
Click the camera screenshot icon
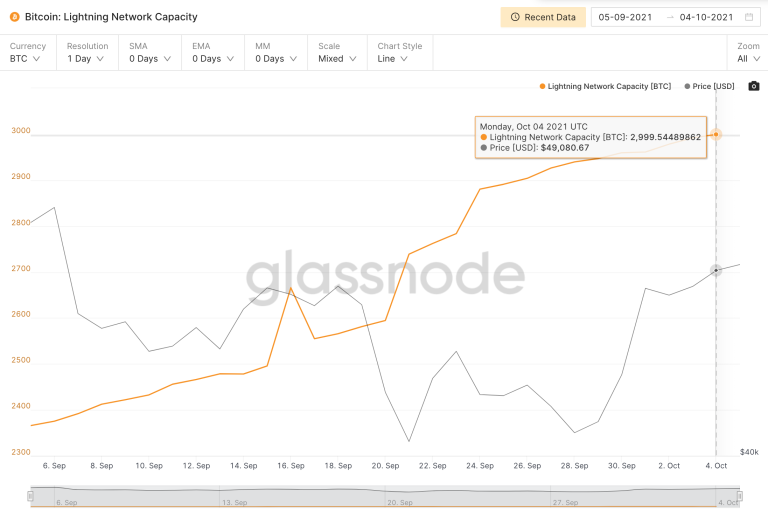[754, 86]
